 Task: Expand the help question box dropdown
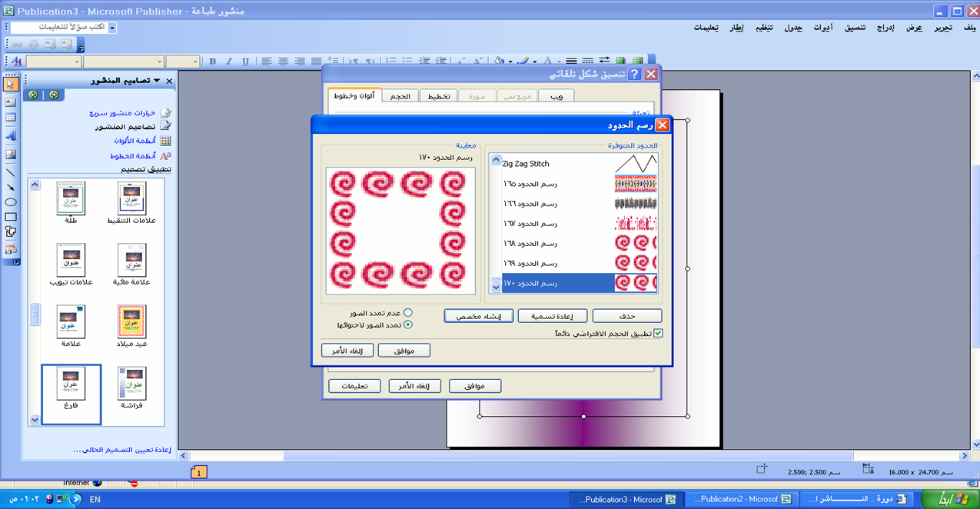click(112, 28)
